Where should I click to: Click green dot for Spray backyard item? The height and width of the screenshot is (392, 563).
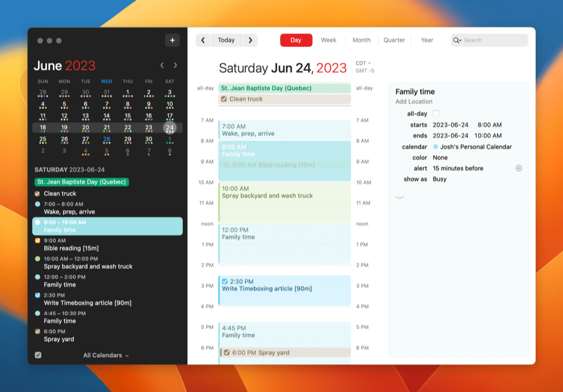pos(38,258)
